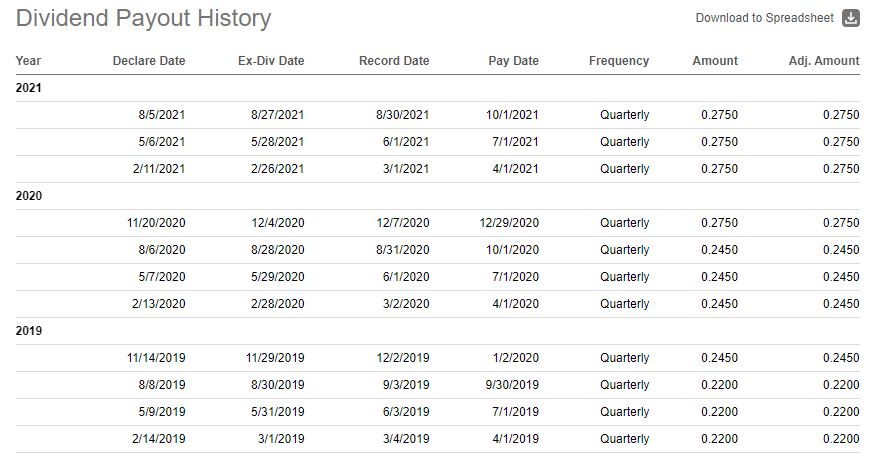Open the Download to Spreadsheet link
The width and height of the screenshot is (879, 456).
coord(765,18)
